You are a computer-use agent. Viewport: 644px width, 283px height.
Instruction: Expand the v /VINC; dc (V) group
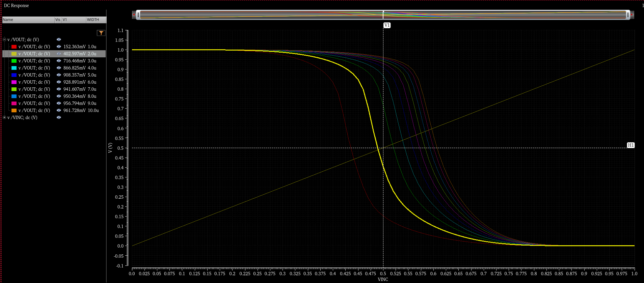coord(4,117)
